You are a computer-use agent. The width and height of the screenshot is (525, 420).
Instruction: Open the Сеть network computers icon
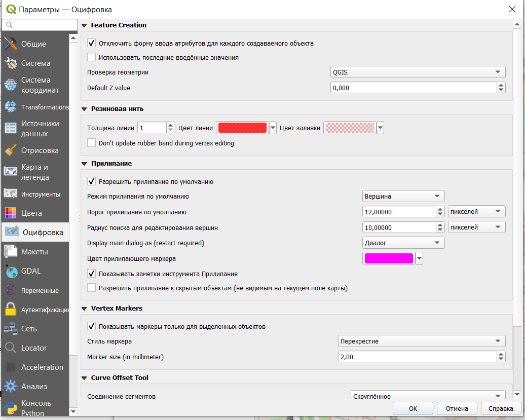pos(10,329)
